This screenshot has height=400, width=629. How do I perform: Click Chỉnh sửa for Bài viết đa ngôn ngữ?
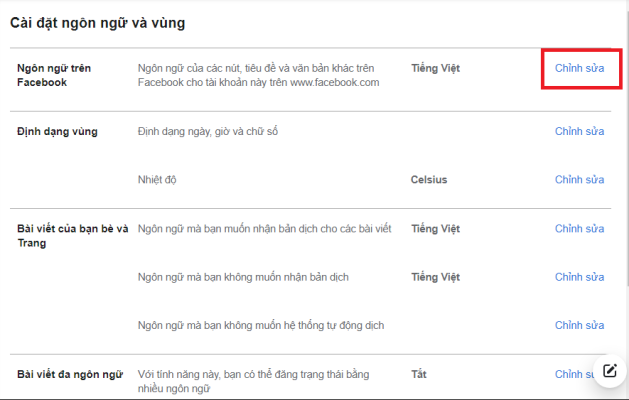pos(574,374)
